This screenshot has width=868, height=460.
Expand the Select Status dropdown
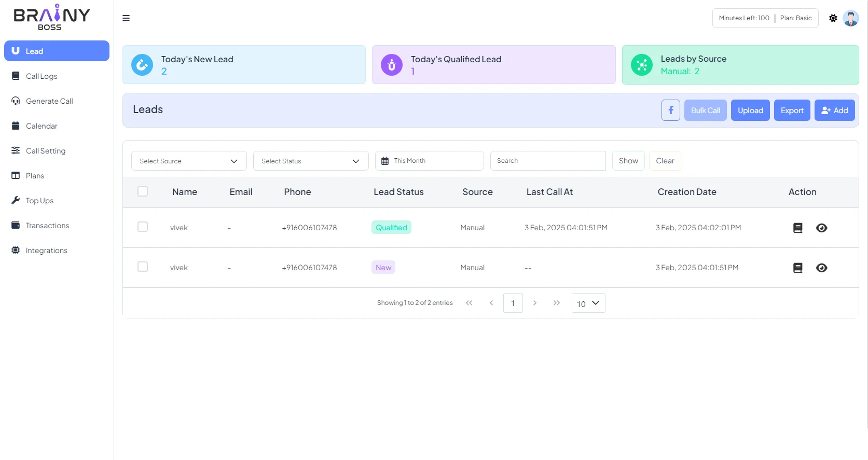[x=311, y=161]
